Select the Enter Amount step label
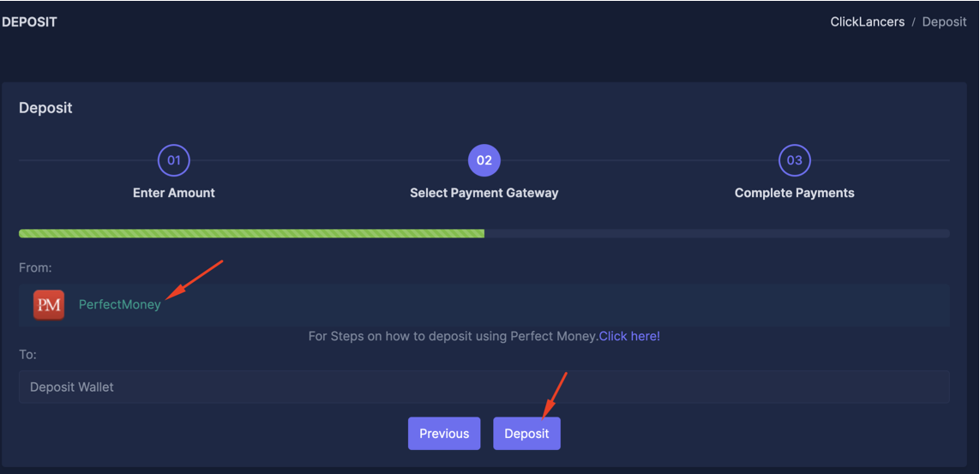Image resolution: width=980 pixels, height=474 pixels. click(x=174, y=193)
